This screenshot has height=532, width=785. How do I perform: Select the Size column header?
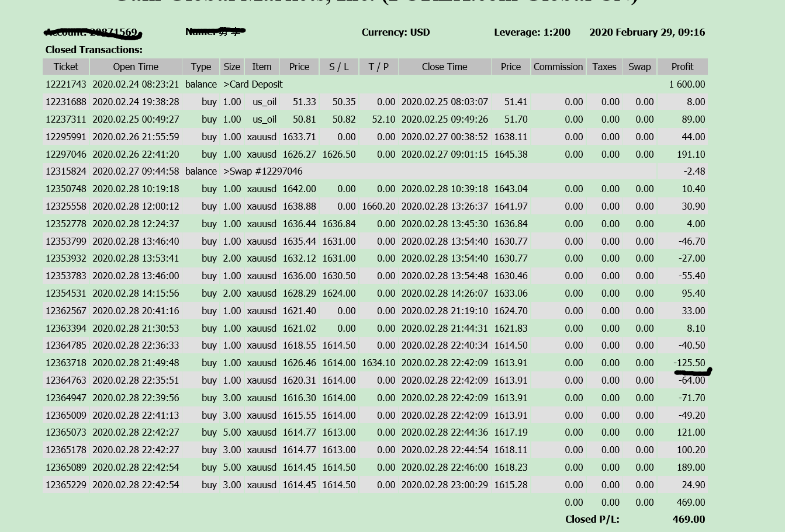point(232,67)
